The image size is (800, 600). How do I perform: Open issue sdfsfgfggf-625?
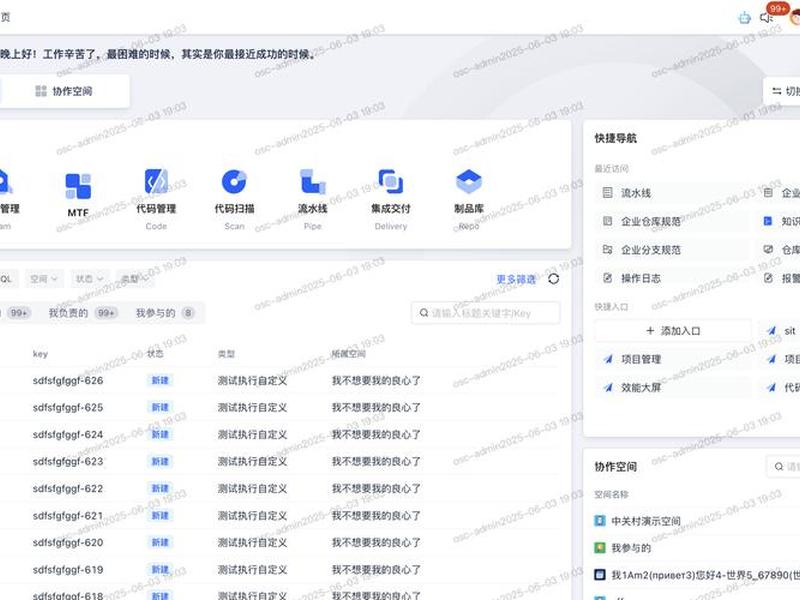[68, 407]
